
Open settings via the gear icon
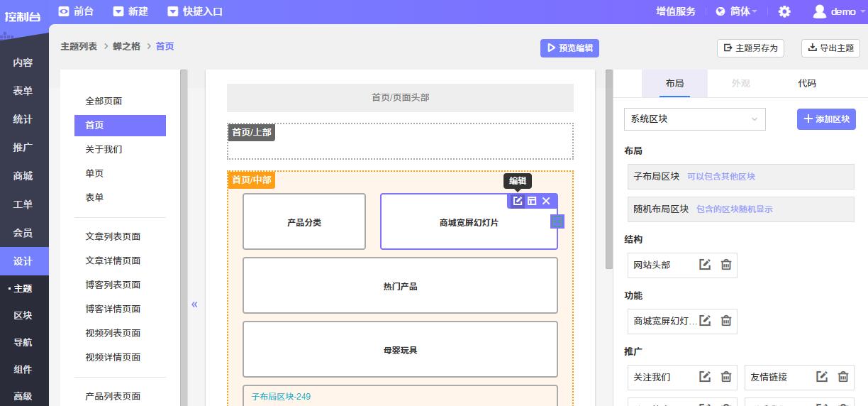784,11
